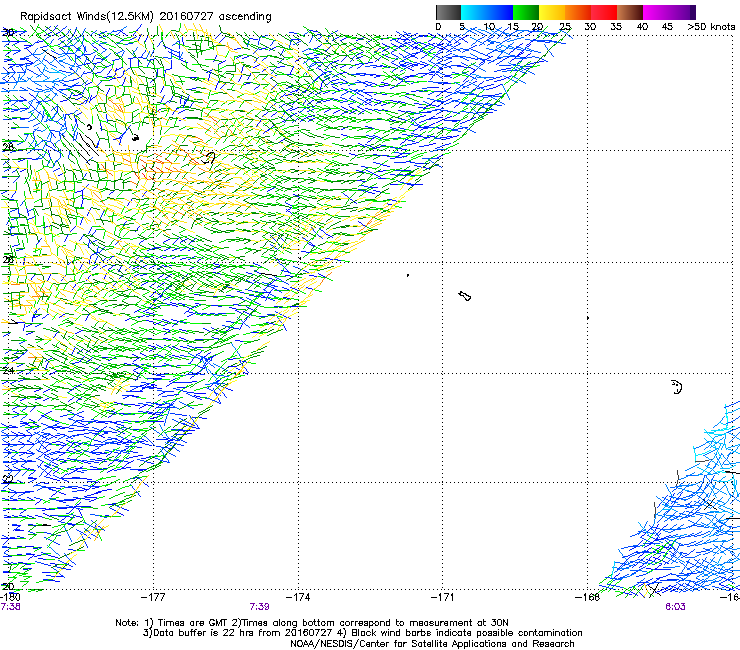The image size is (740, 650).
Task: Click the 'Times are GMT' note line
Action: point(312,623)
